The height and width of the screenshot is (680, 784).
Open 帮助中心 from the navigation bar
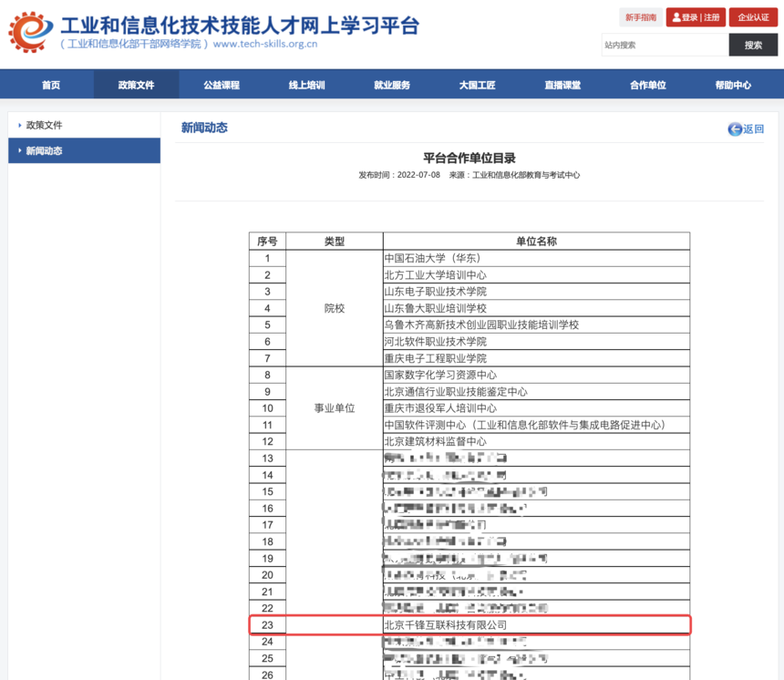[x=733, y=85]
